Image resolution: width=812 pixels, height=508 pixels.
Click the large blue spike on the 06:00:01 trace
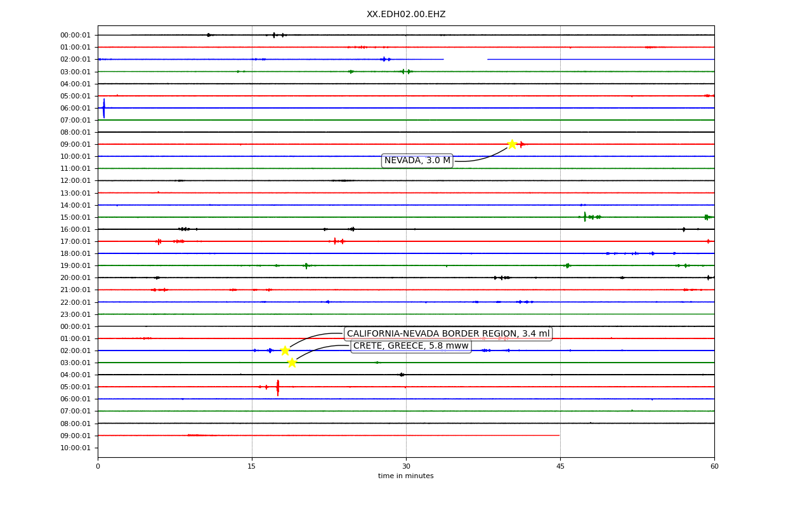tap(104, 108)
